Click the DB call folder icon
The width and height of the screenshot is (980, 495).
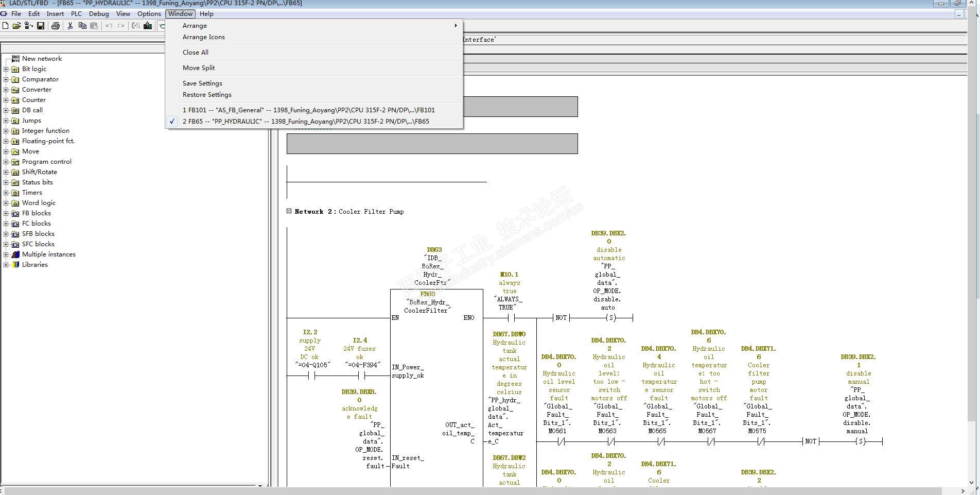click(x=15, y=110)
